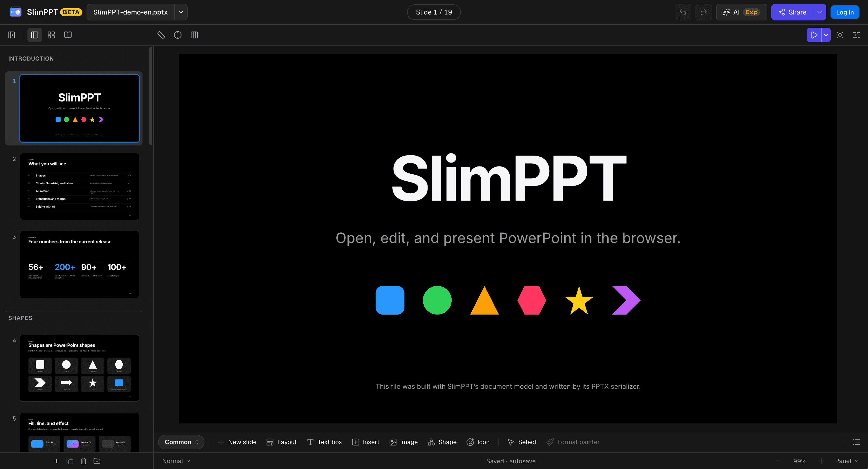Image resolution: width=868 pixels, height=469 pixels.
Task: Redo the last action
Action: [703, 12]
